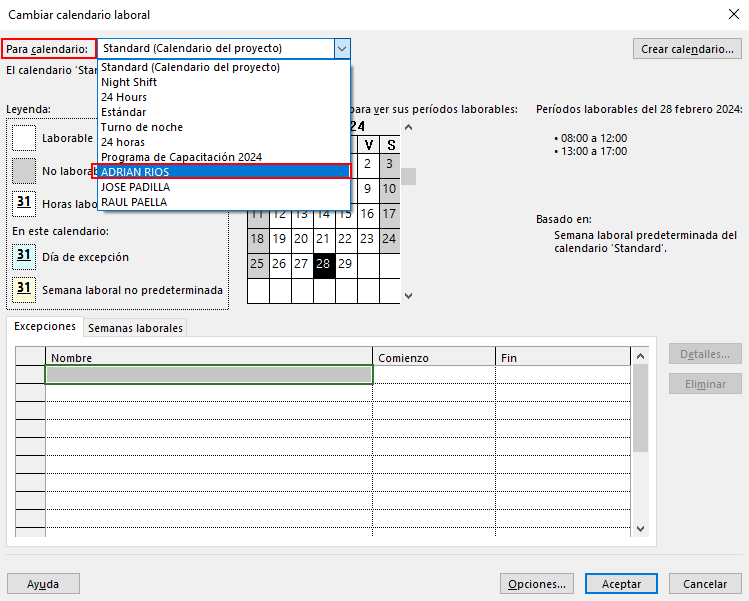This screenshot has width=749, height=601.
Task: Click the Ayuda help button
Action: click(x=43, y=584)
